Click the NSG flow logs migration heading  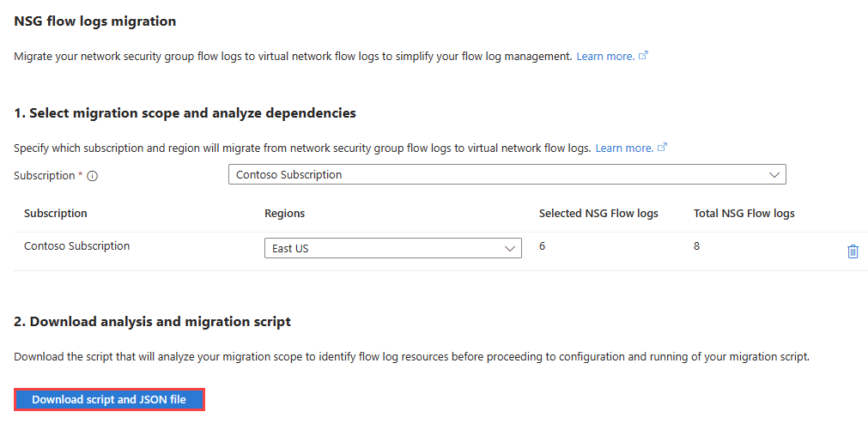(94, 21)
